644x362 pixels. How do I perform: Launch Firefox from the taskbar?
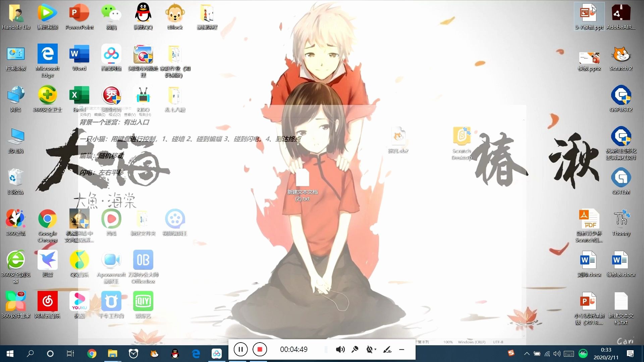(154, 354)
